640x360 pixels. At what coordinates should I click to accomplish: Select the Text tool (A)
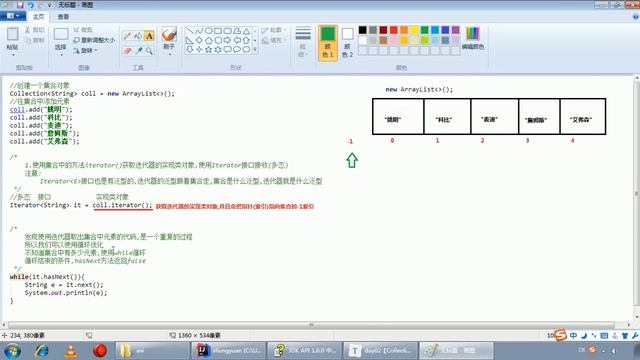point(149,36)
